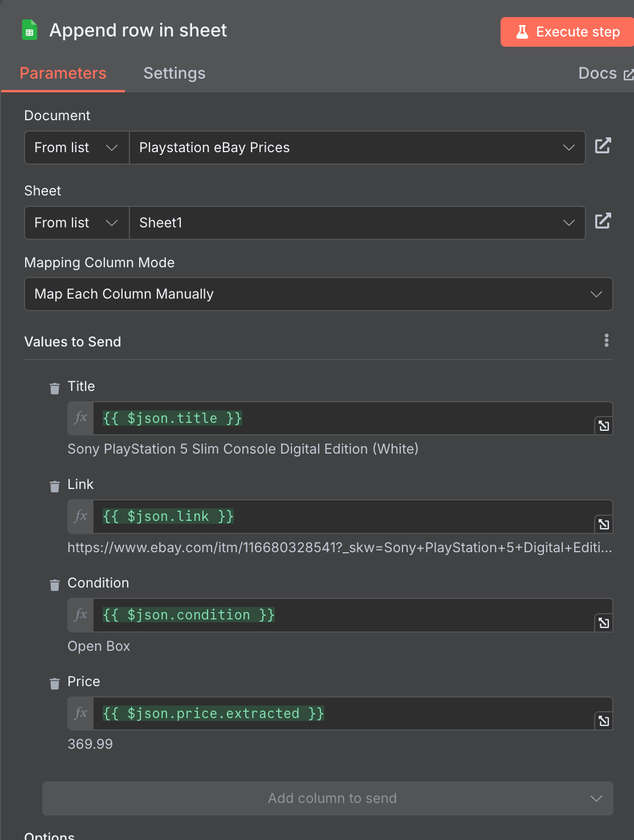Open the Playstation eBay Prices document externally
Screen dimensions: 634x840
pyautogui.click(x=603, y=146)
